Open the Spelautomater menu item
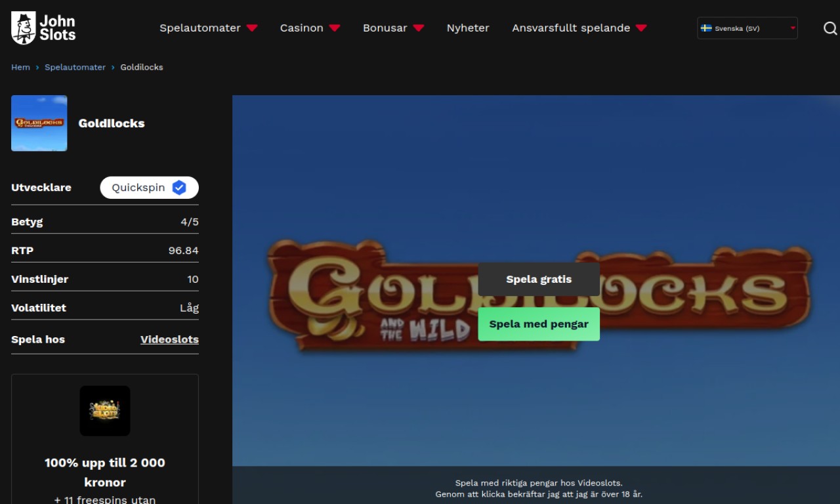The height and width of the screenshot is (504, 840). pos(200,28)
